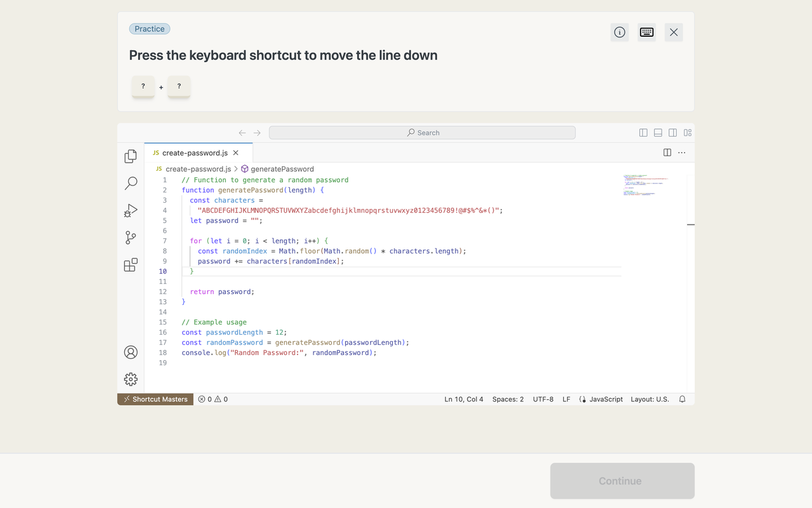
Task: Click the Continue button
Action: tap(622, 481)
